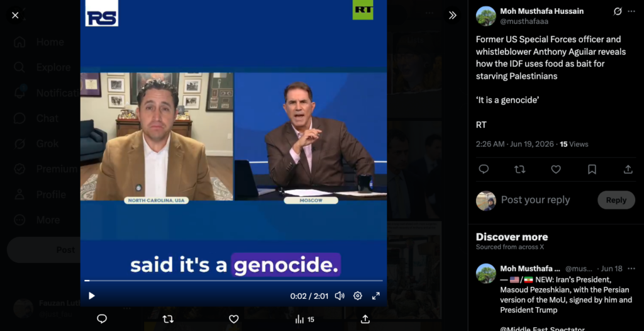The width and height of the screenshot is (644, 331).
Task: Collapse the side panel with double chevron
Action: tap(453, 16)
